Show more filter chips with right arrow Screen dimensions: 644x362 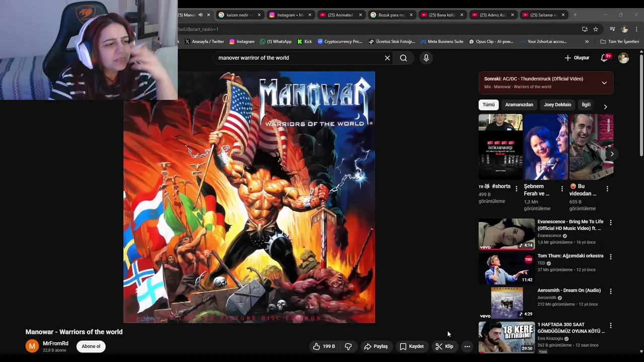tap(605, 107)
